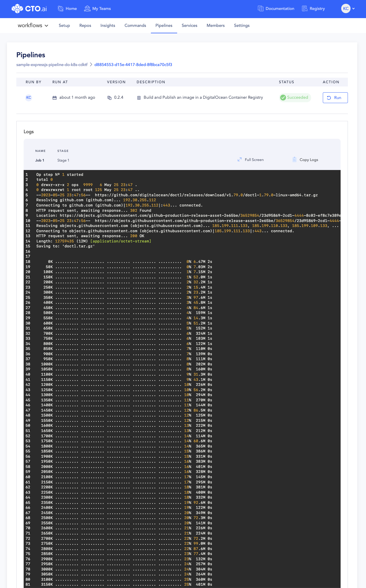The image size is (366, 588).
Task: Open the KC user avatar menu
Action: [x=346, y=8]
